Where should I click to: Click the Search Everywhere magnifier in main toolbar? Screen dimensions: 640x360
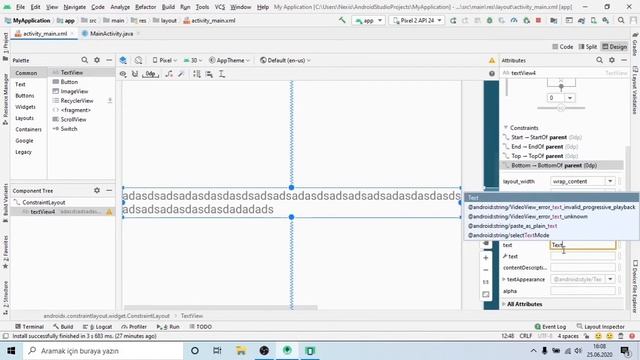coord(621,20)
